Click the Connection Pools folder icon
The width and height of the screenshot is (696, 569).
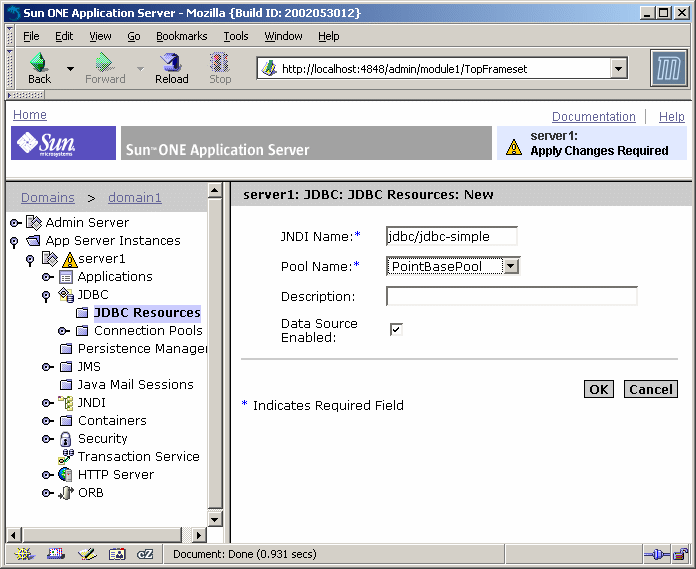click(x=82, y=331)
